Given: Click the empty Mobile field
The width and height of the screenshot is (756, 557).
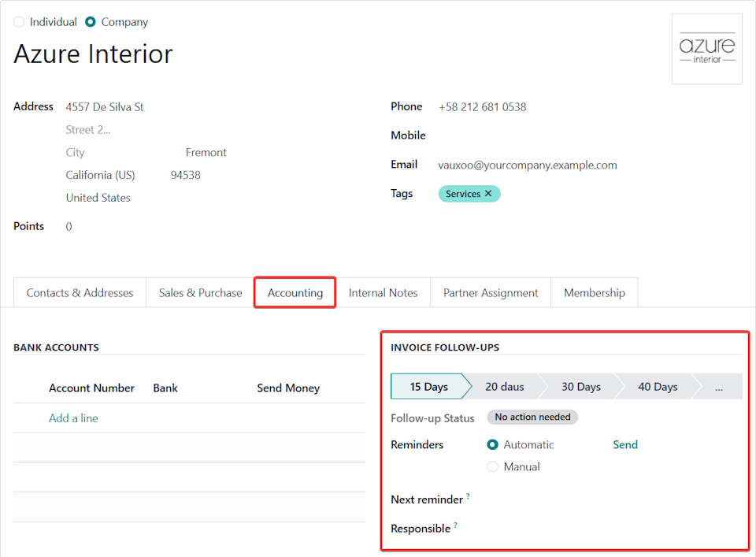Looking at the screenshot, I should 588,136.
